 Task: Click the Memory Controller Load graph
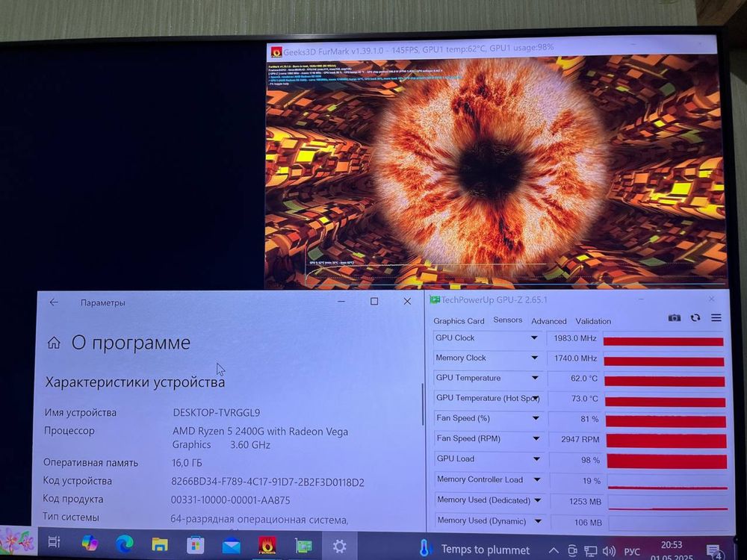[667, 481]
